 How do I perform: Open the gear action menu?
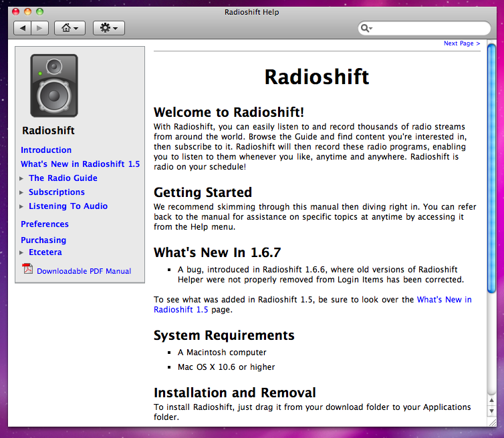pyautogui.click(x=109, y=28)
